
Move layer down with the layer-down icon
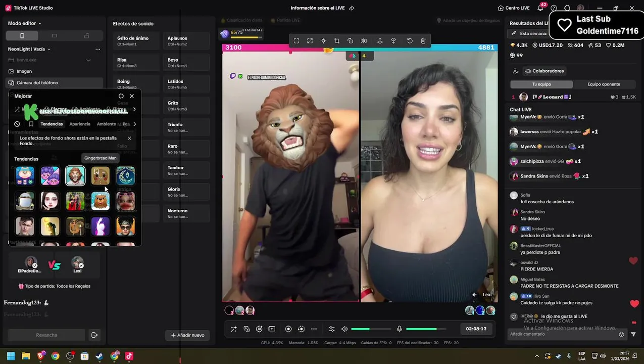pos(393,41)
